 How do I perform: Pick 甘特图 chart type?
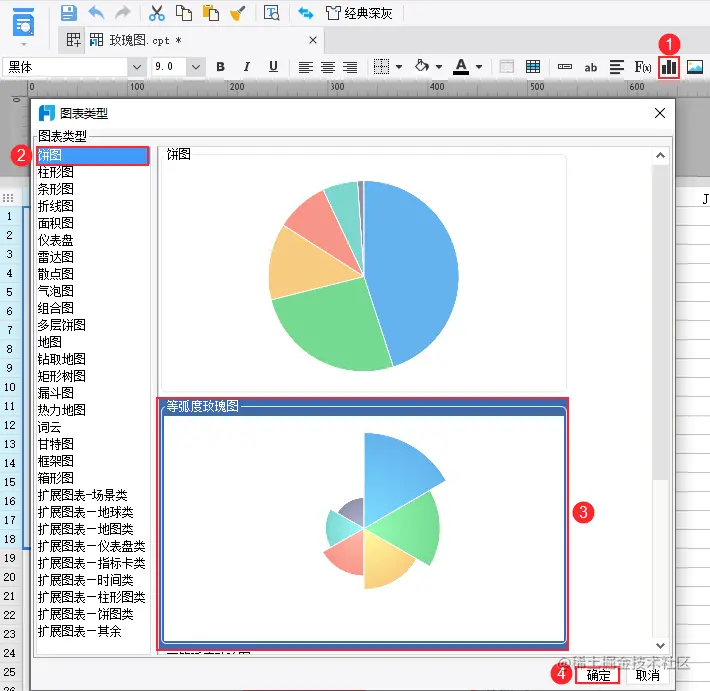(93, 444)
